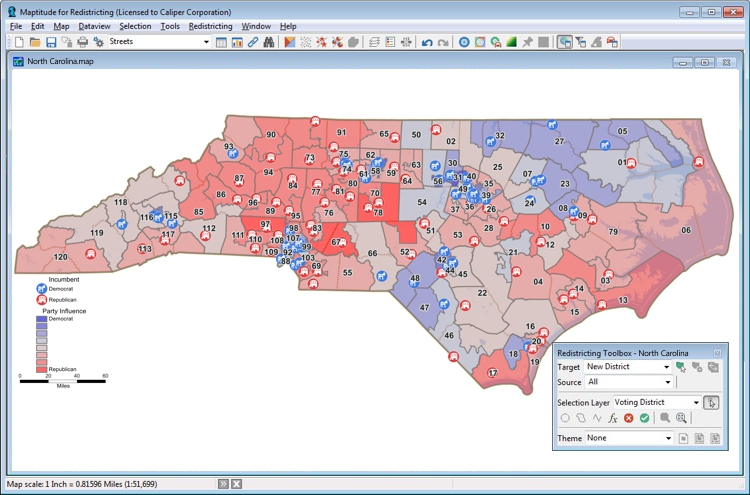
Task: Close the Redistricting Toolbox panel
Action: [x=717, y=352]
